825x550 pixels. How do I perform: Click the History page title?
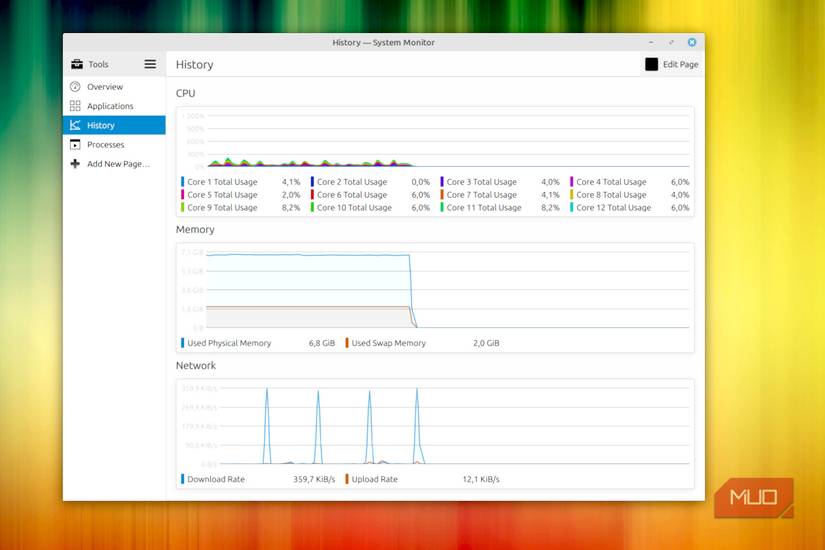[195, 65]
